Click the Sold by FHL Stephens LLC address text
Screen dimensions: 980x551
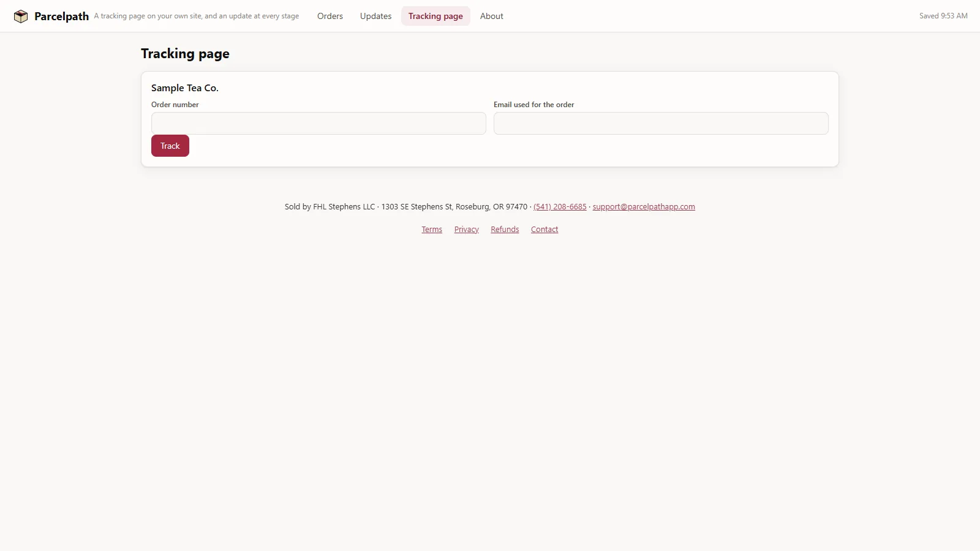[406, 207]
